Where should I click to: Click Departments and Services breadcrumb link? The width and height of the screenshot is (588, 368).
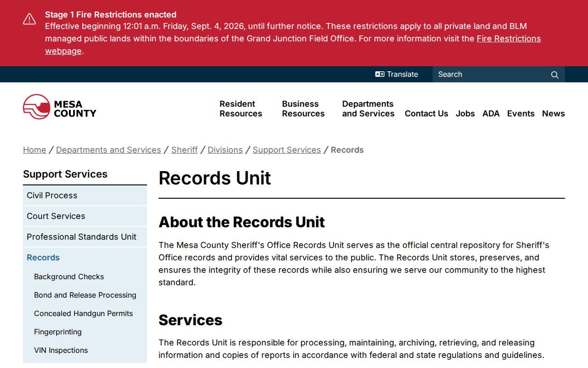tap(108, 150)
